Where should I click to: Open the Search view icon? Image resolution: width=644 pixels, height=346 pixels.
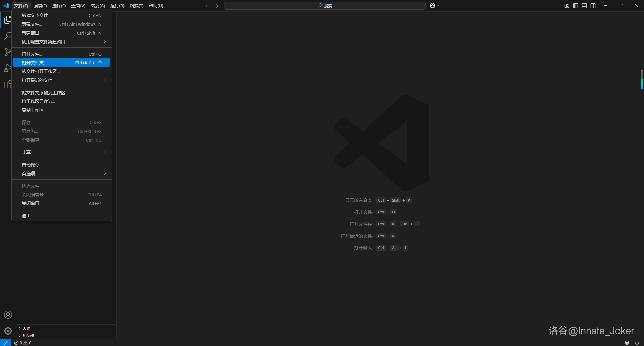tap(8, 36)
